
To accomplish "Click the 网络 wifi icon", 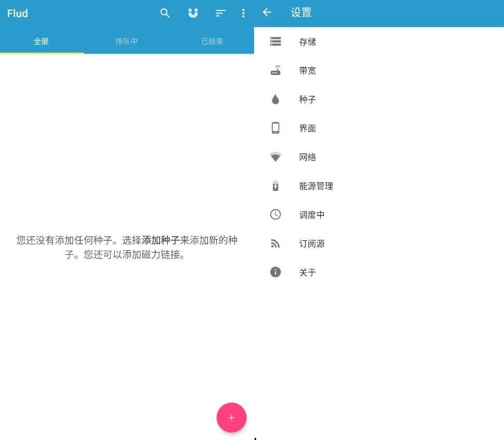I will [275, 157].
